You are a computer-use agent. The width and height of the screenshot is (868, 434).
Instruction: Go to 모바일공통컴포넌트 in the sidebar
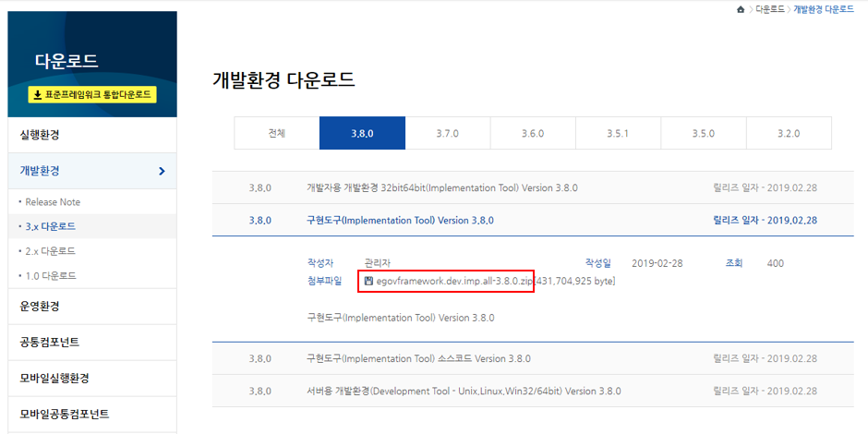click(x=64, y=414)
